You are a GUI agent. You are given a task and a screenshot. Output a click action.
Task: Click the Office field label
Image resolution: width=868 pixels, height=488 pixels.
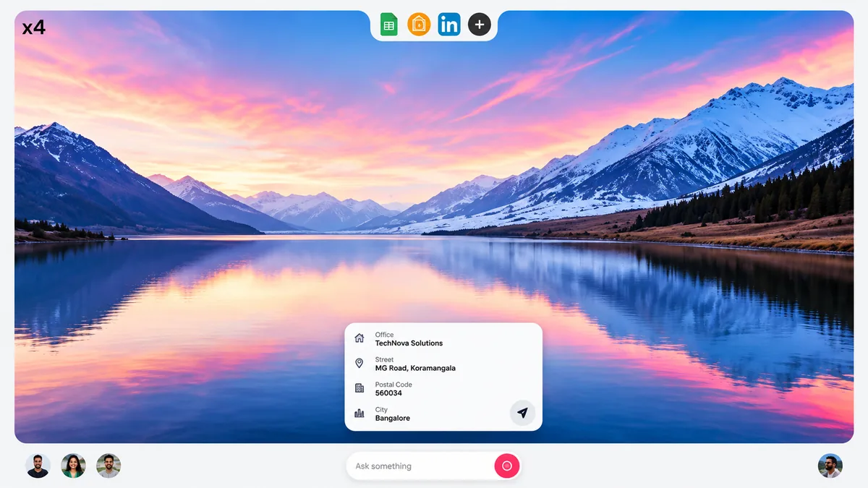[384, 335]
